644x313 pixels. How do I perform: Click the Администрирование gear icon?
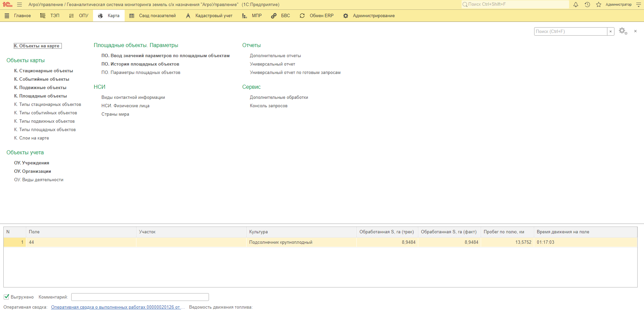pyautogui.click(x=346, y=16)
